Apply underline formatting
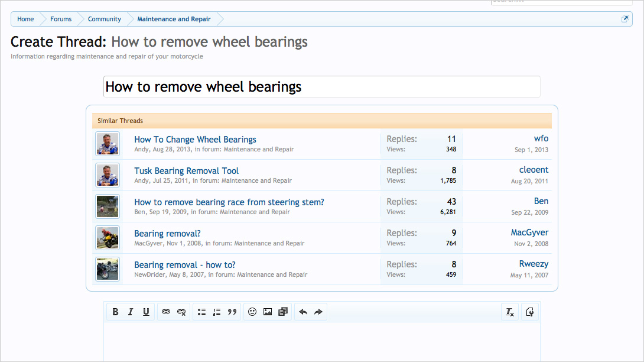 coord(146,312)
